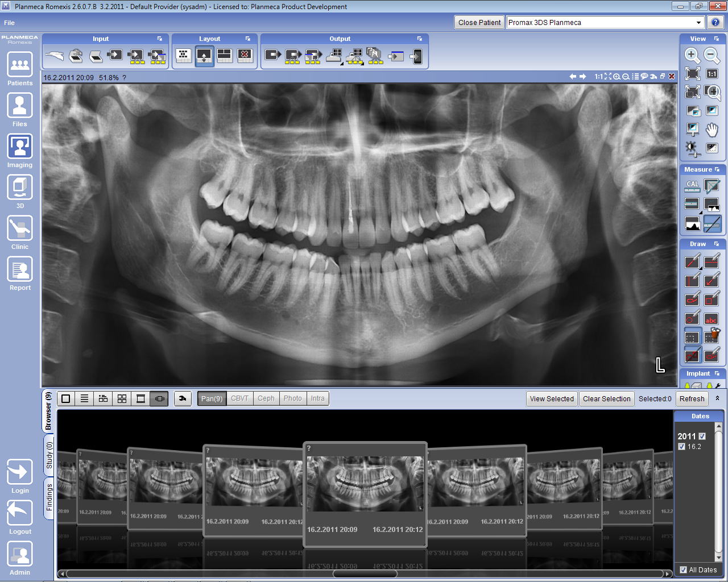Go to previous image with left arrow
The height and width of the screenshot is (582, 728).
click(573, 76)
